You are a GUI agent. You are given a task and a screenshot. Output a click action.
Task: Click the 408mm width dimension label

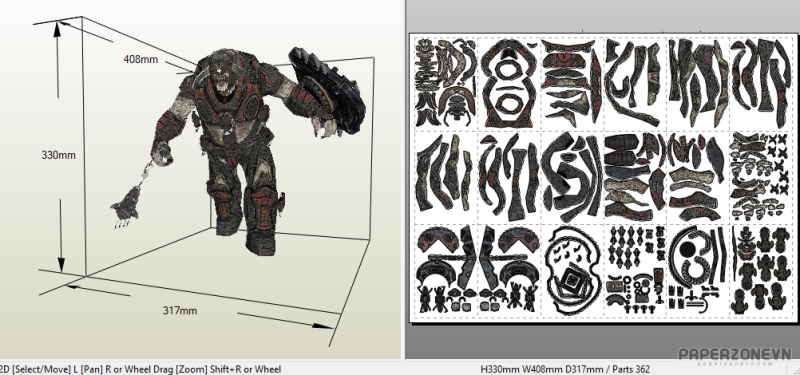tap(141, 59)
